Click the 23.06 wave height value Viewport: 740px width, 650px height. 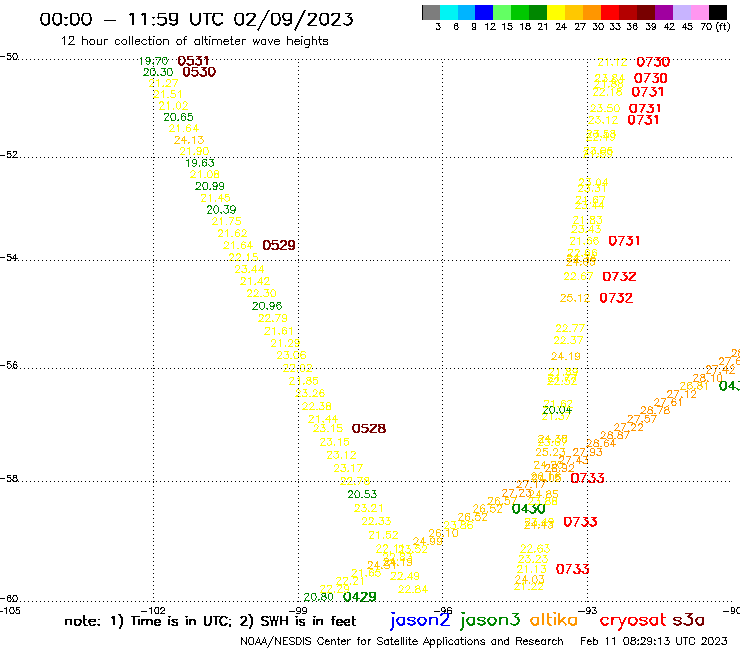pyautogui.click(x=291, y=355)
